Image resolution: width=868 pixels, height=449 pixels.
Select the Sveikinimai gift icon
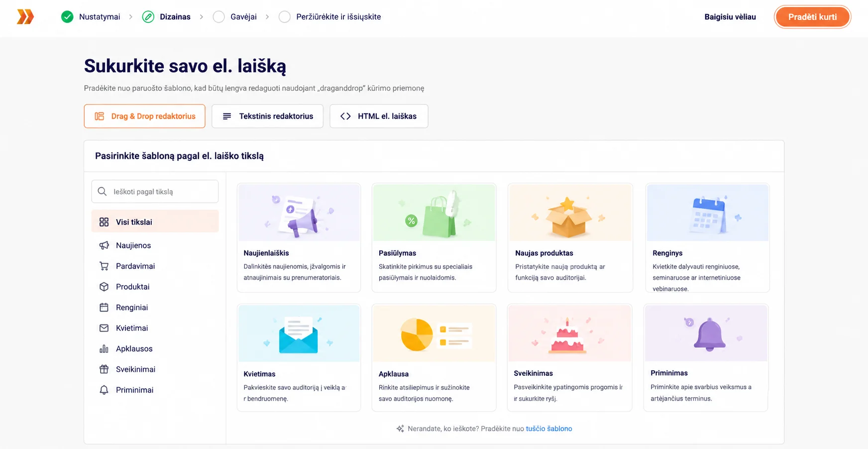click(x=104, y=369)
